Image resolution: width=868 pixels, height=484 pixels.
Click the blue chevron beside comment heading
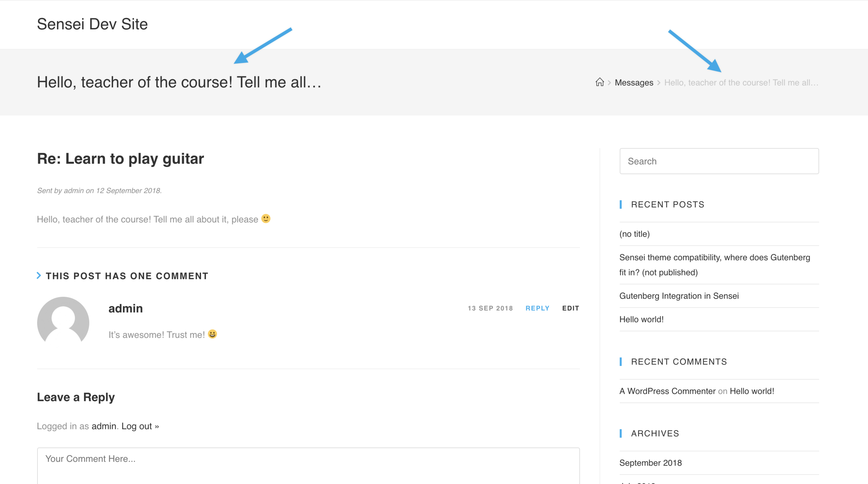pos(39,276)
